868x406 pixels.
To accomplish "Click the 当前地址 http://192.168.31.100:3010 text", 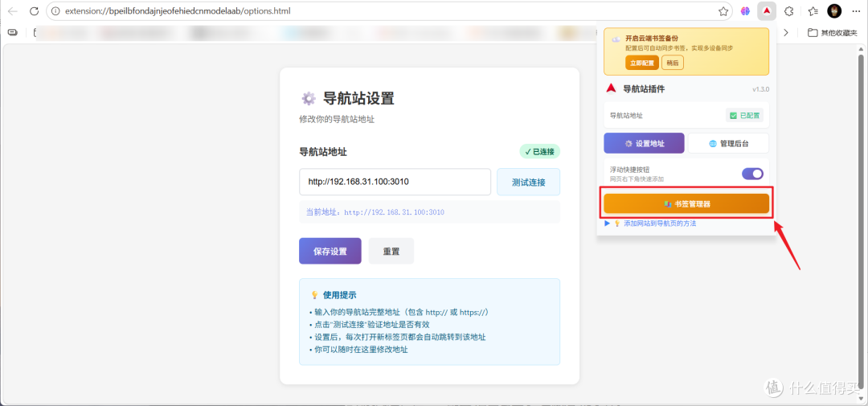I will (x=375, y=212).
